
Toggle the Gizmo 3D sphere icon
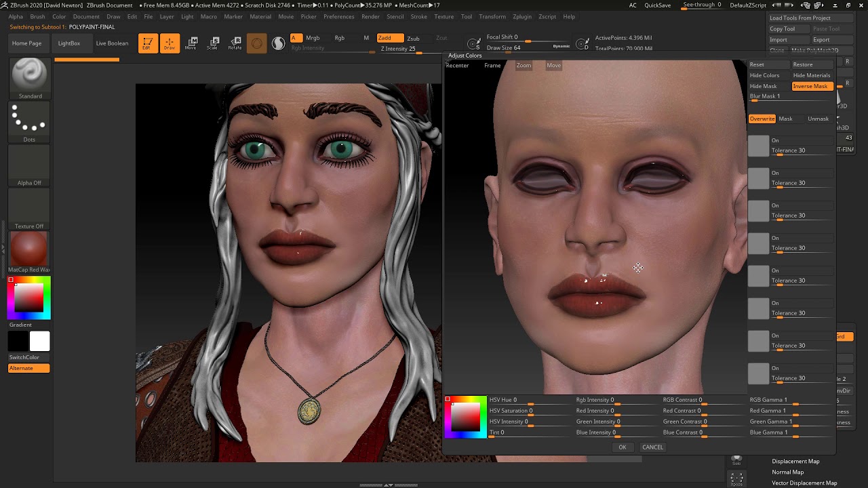pyautogui.click(x=256, y=43)
